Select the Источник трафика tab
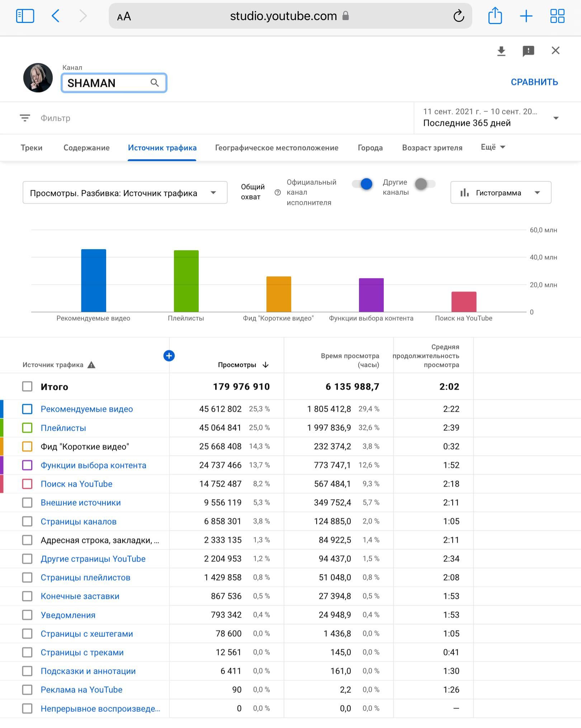 162,148
